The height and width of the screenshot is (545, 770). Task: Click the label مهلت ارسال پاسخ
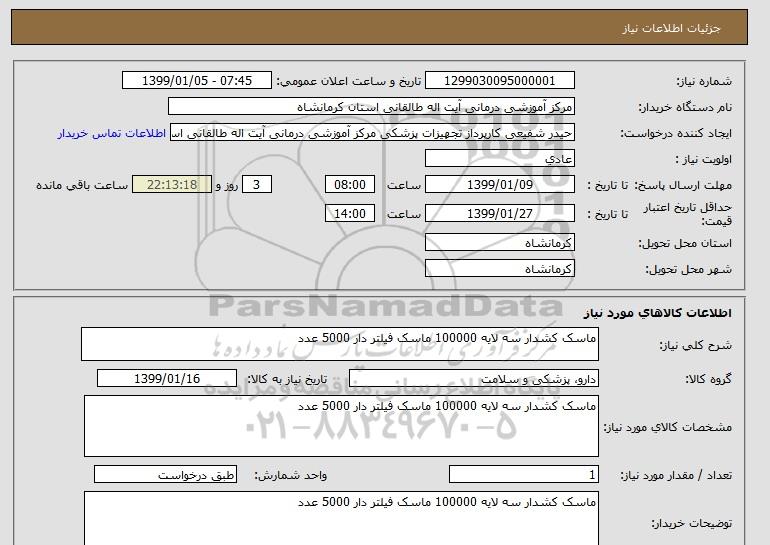(x=683, y=185)
